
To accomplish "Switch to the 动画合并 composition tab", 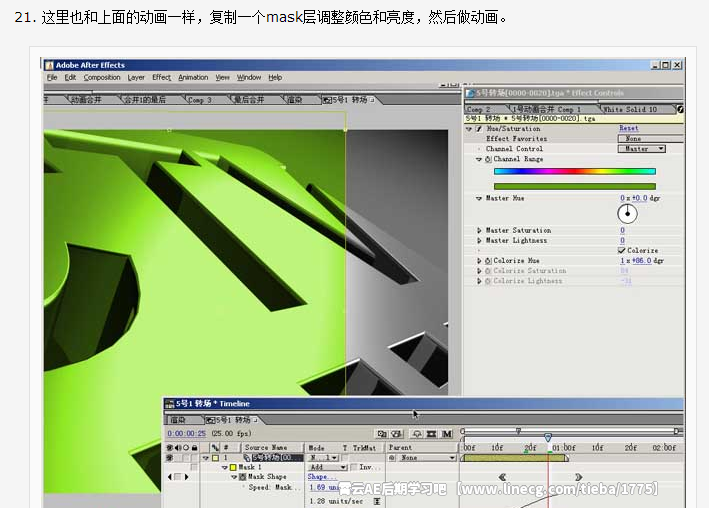I will [x=86, y=100].
